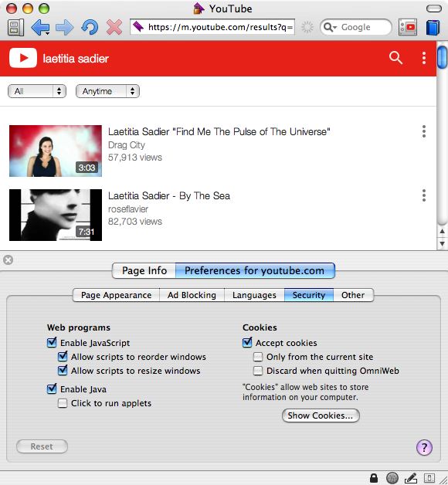Image resolution: width=448 pixels, height=485 pixels.
Task: Click the address bar URL field
Action: [212, 27]
